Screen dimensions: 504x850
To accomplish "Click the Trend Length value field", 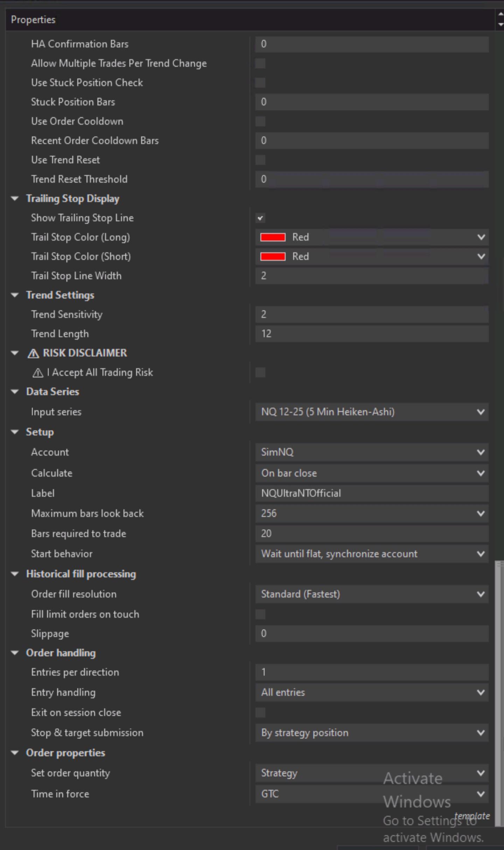I will coord(372,333).
